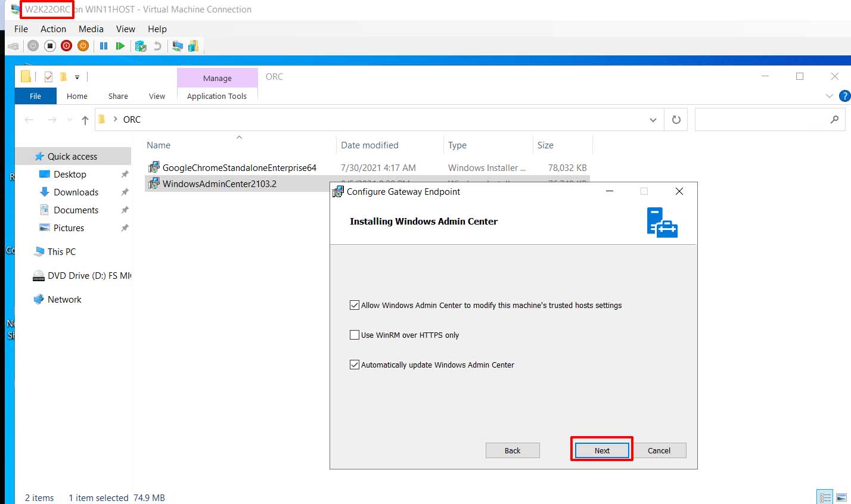Image resolution: width=851 pixels, height=504 pixels.
Task: Switch to the Large icons view in status bar
Action: click(840, 497)
